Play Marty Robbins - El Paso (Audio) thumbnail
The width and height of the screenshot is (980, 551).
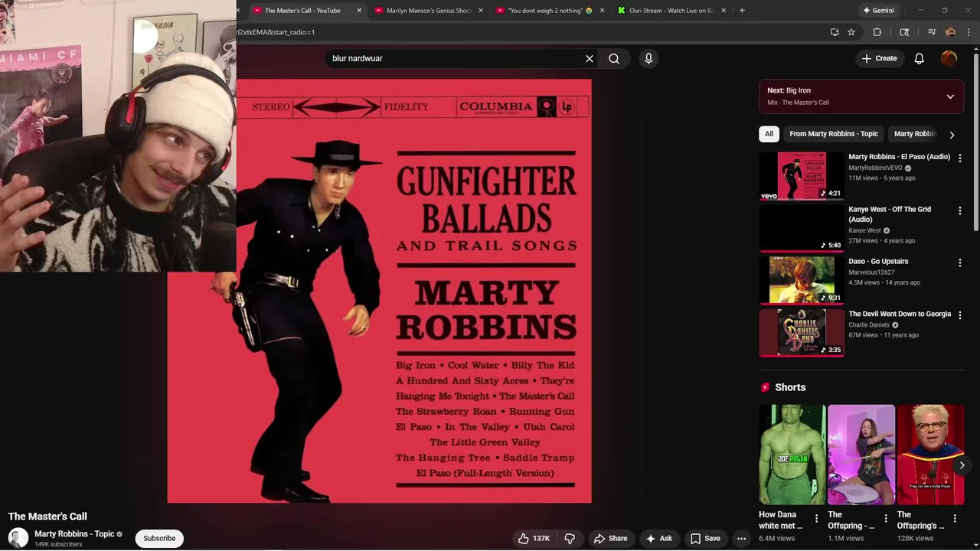pyautogui.click(x=801, y=175)
